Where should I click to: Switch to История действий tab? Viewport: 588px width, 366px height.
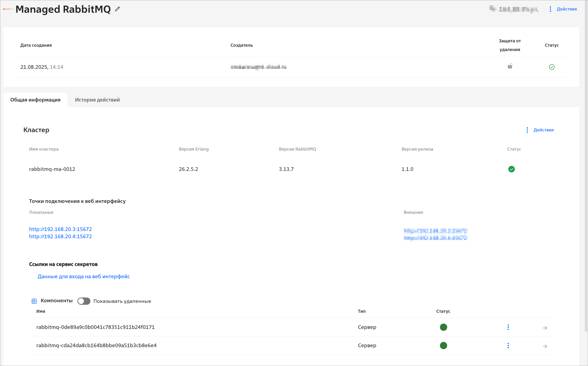[97, 100]
